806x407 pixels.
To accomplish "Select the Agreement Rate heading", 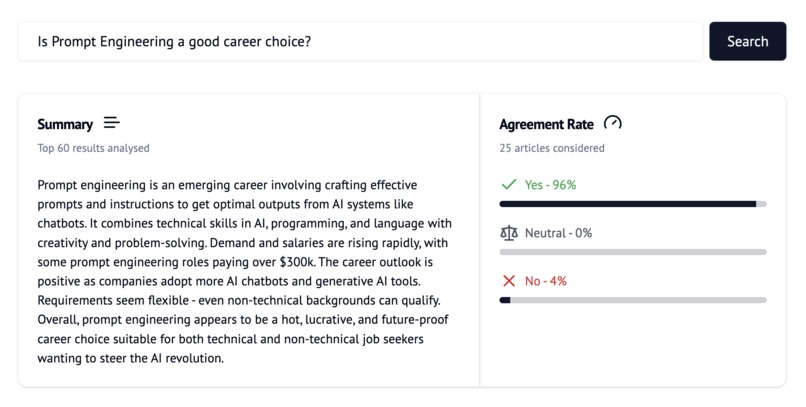I will coord(546,124).
